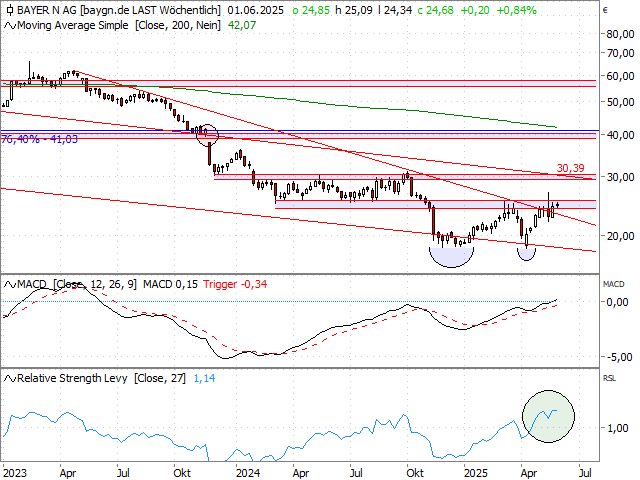Click the end of the green 200 moving average

click(556, 127)
